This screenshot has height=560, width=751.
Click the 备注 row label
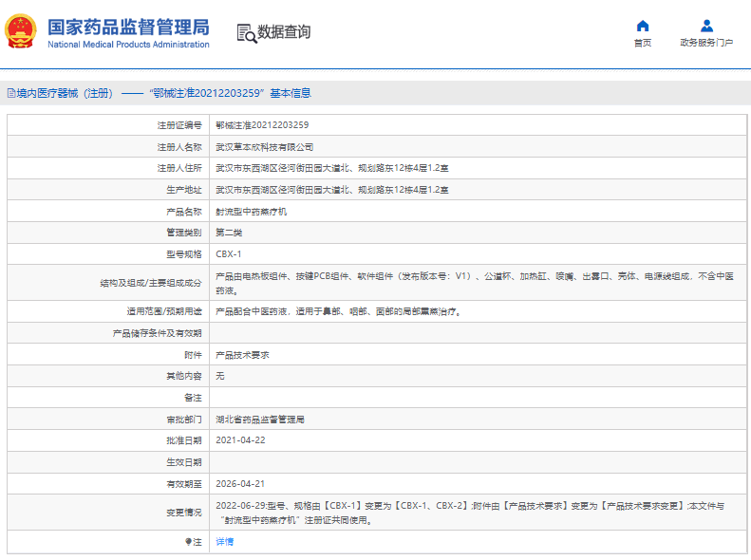(x=193, y=398)
